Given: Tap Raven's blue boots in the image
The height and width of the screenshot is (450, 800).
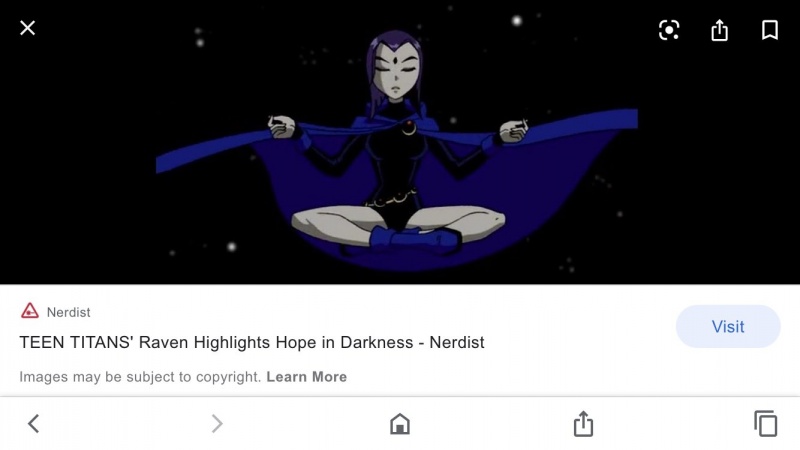Looking at the screenshot, I should [413, 240].
